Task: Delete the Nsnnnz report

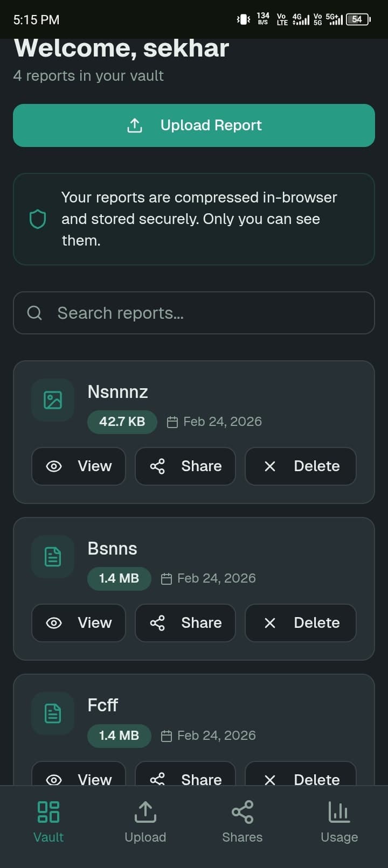Action: pos(300,466)
